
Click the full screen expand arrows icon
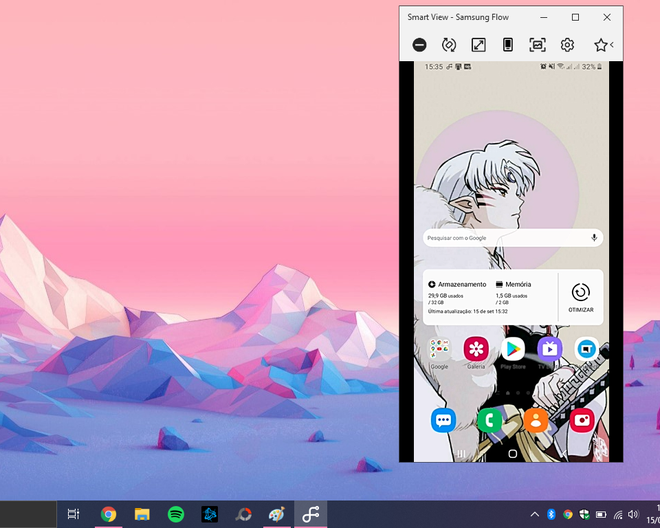click(479, 45)
